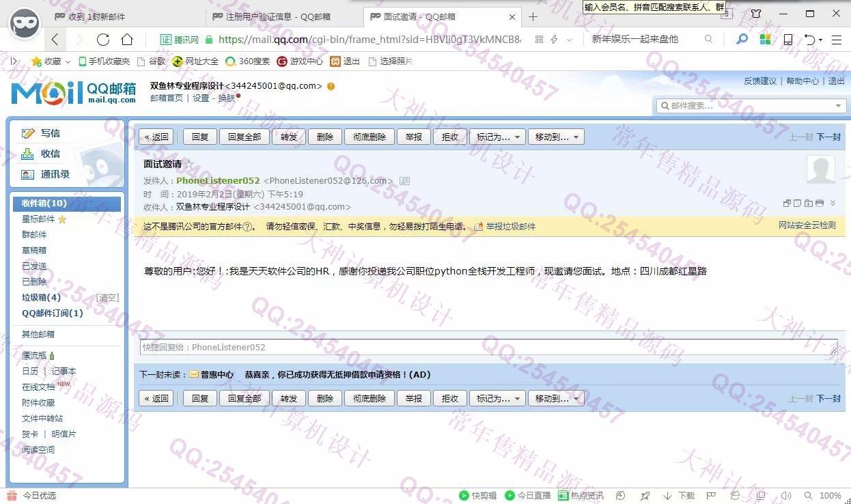The image size is (851, 504).
Task: Click the browser back arrow icon
Action: pos(55,40)
